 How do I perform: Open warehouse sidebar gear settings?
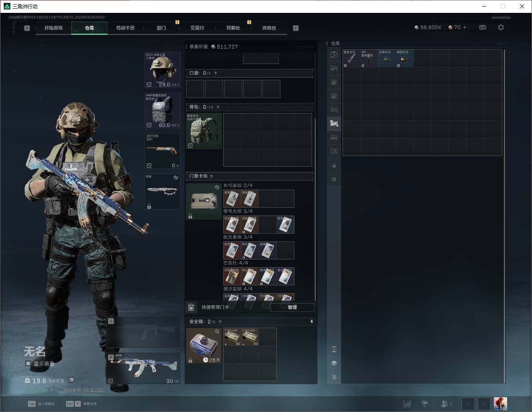334,179
